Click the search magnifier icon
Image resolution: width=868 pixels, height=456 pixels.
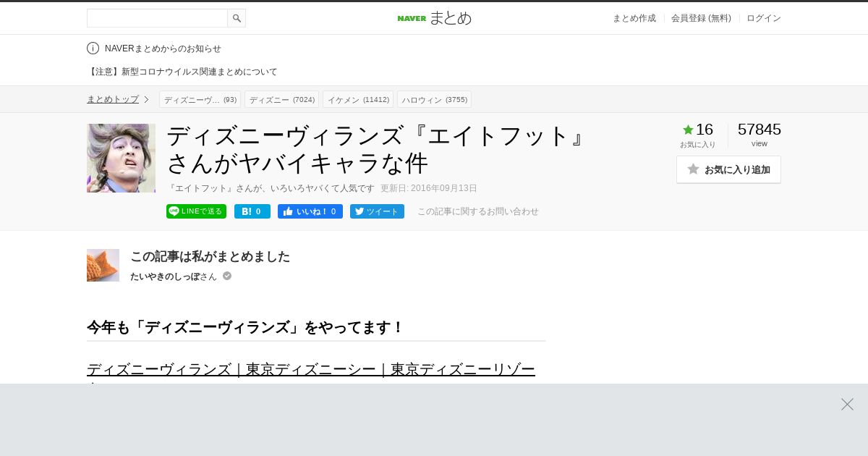click(237, 18)
